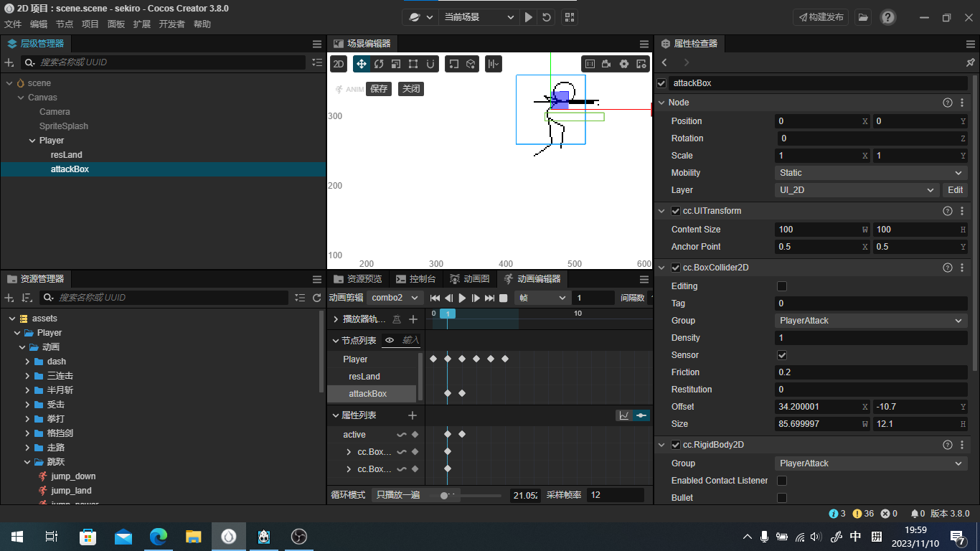
Task: Toggle 2D view mode button
Action: click(339, 64)
